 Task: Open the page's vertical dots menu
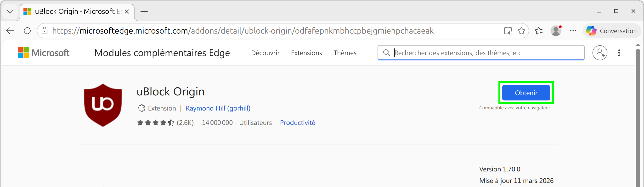(x=619, y=53)
